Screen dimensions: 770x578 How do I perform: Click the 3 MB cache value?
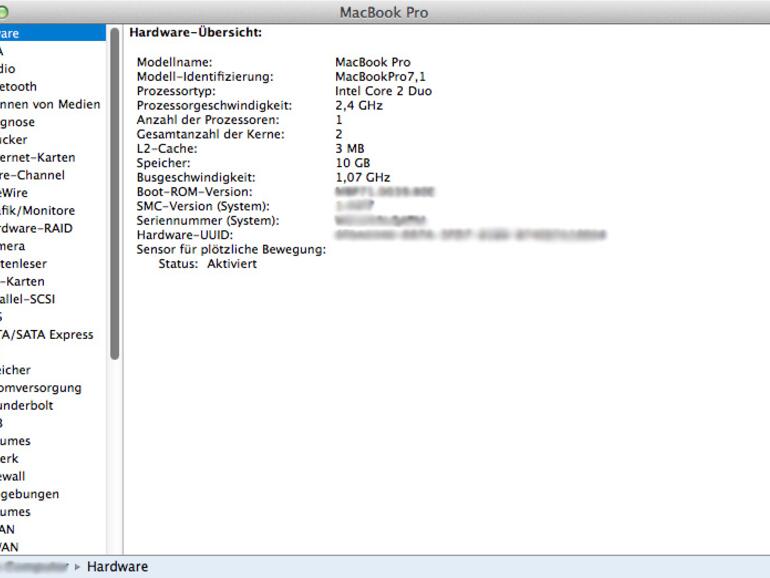click(350, 148)
